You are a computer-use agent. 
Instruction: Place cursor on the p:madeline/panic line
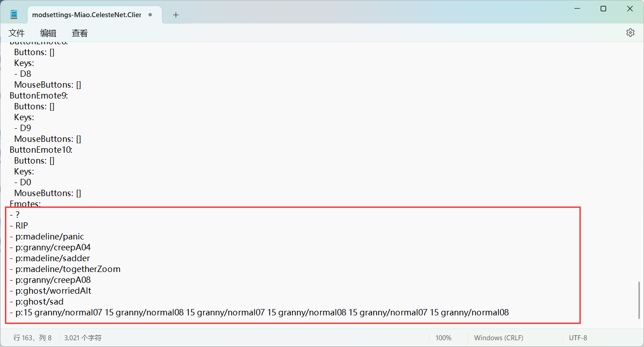coord(50,237)
